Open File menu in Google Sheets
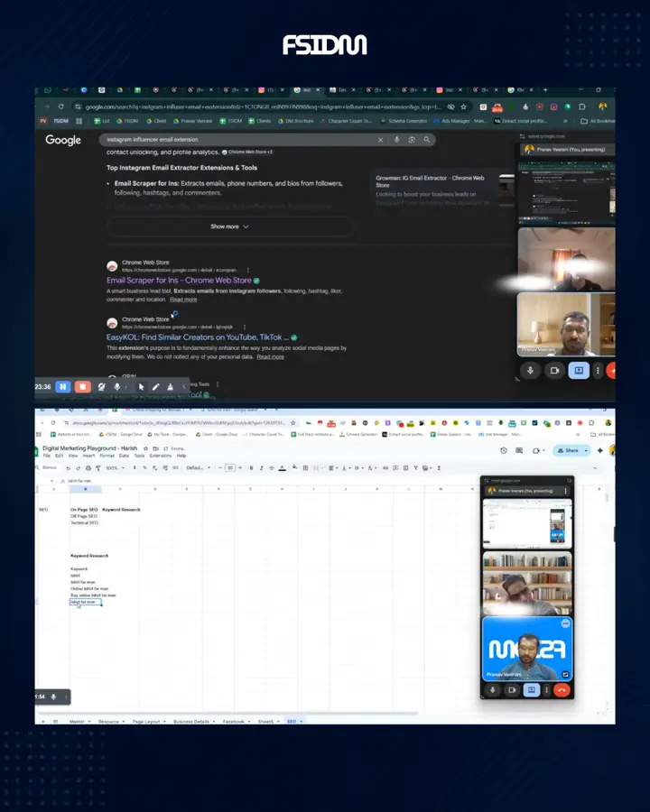 (47, 456)
